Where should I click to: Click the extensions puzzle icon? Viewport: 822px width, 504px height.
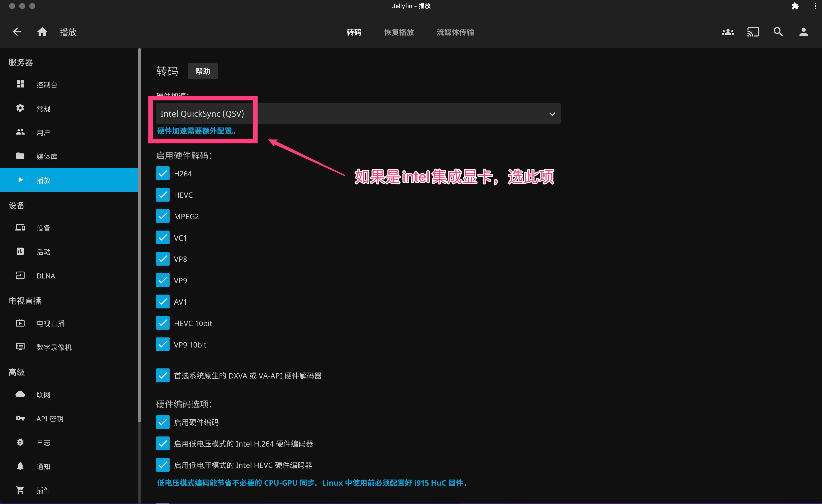pos(795,6)
